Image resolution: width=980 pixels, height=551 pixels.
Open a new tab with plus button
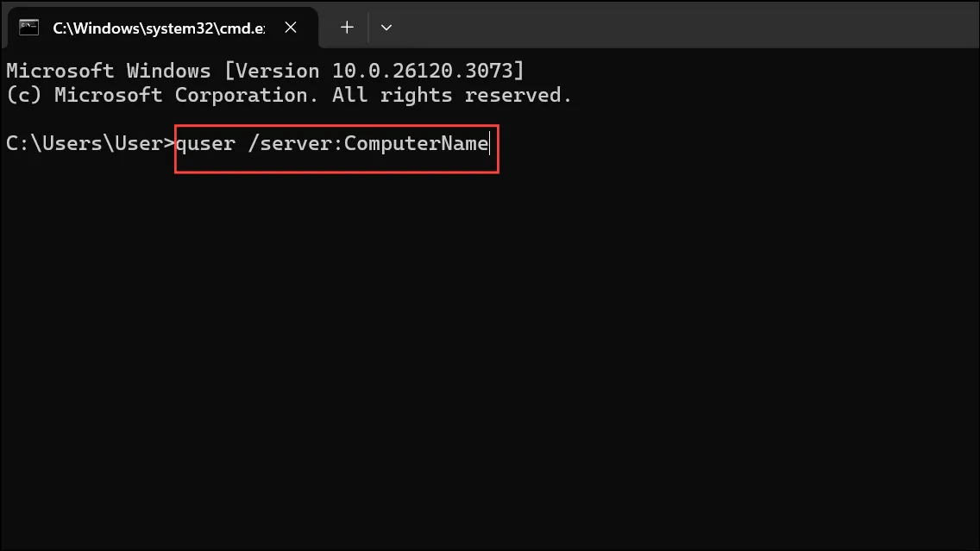click(347, 28)
